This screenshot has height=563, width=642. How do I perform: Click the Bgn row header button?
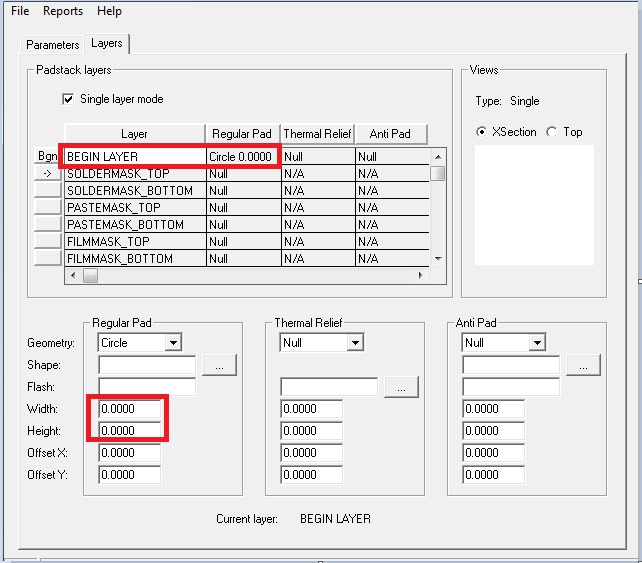tap(47, 156)
